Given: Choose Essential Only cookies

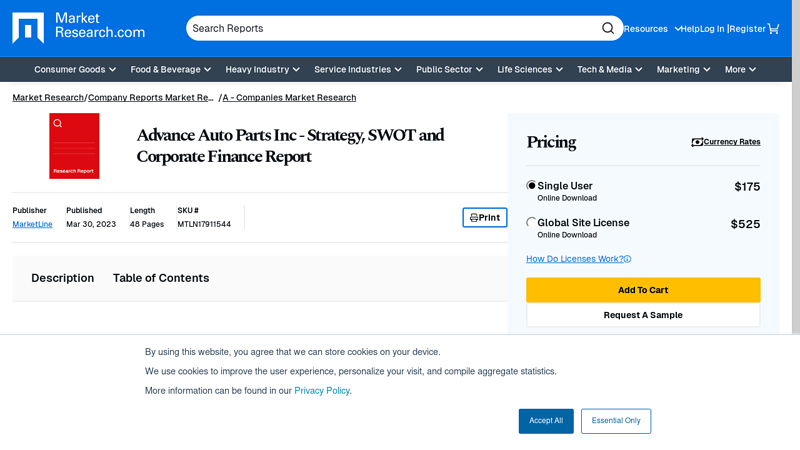Looking at the screenshot, I should click(616, 421).
